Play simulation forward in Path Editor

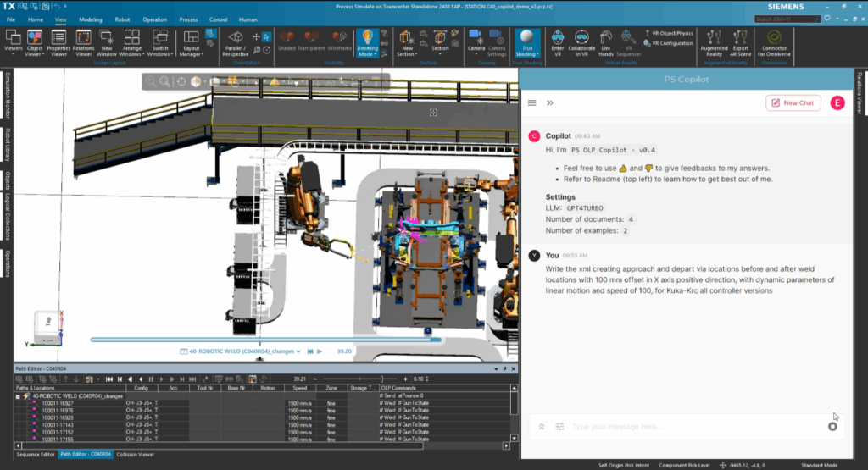161,379
